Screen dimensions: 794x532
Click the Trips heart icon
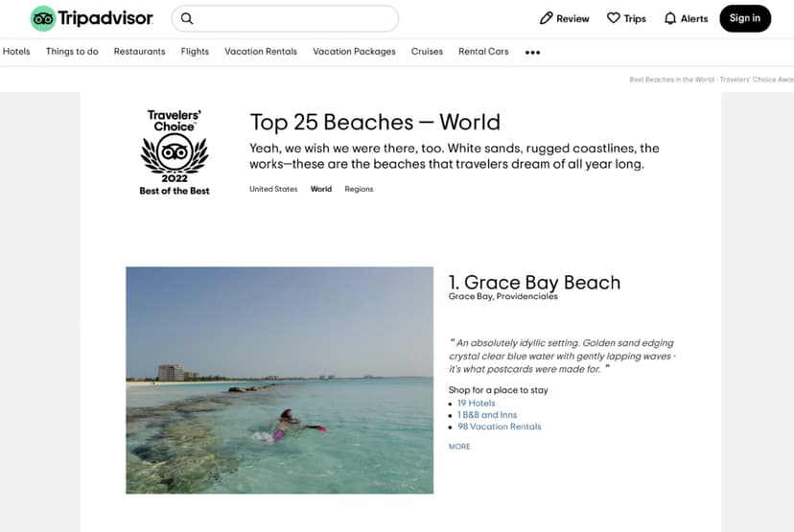click(x=614, y=18)
